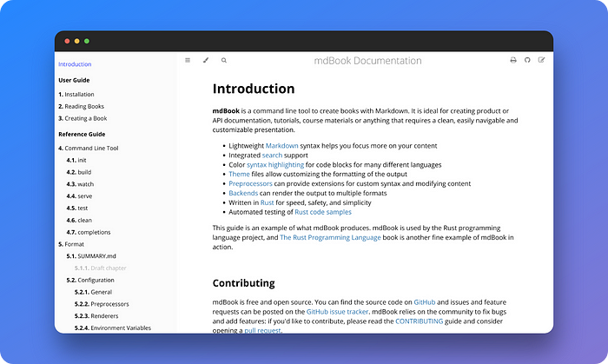Open chapter 2. Reading Books
Screen dimensions: 608x364
(x=81, y=106)
